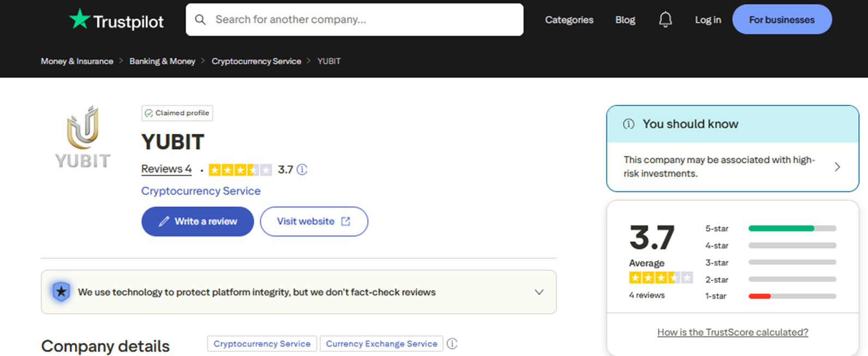Go to the Blog page
The height and width of the screenshot is (356, 868).
tap(625, 20)
